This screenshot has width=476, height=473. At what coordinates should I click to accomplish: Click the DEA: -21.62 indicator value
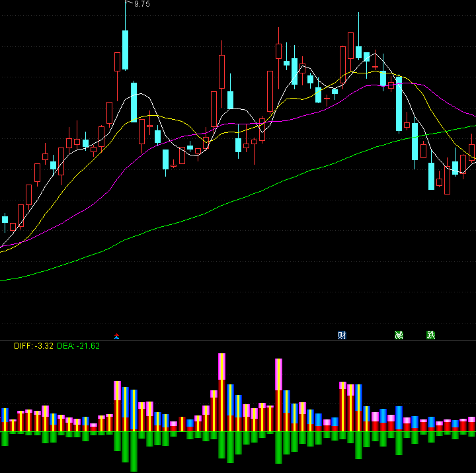coord(78,346)
